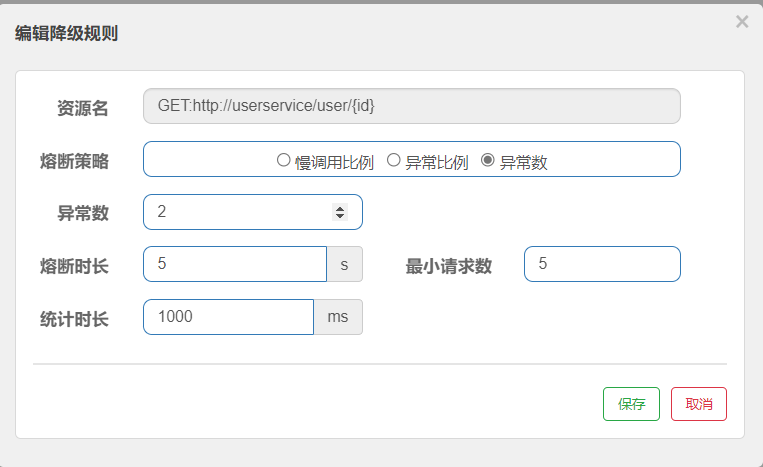Click the 编辑降级规则 dialog title

click(x=66, y=33)
